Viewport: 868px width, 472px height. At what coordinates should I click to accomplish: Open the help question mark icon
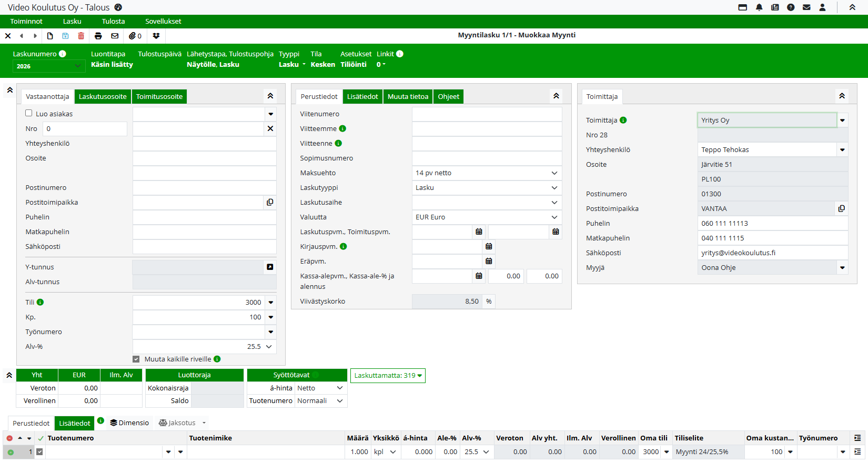click(791, 7)
